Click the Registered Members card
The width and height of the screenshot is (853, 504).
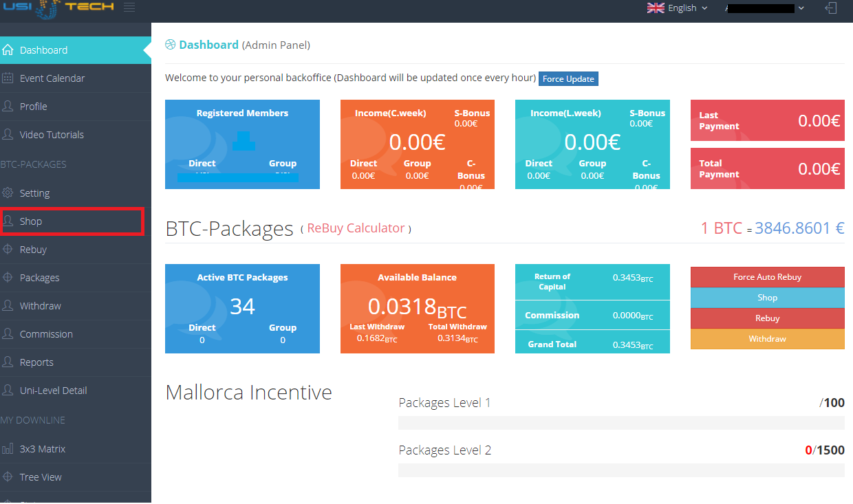242,144
